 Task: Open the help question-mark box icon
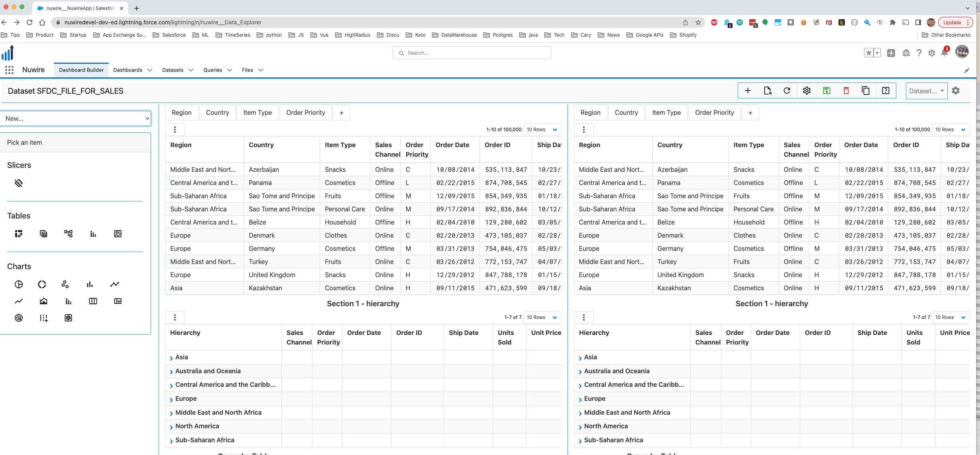point(886,91)
